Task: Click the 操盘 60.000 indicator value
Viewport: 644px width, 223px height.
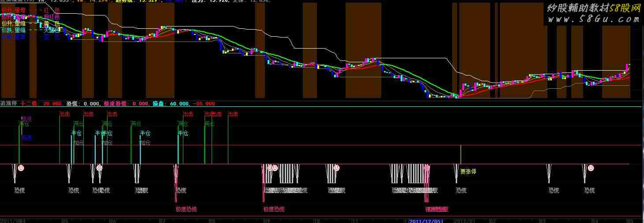Action: pyautogui.click(x=170, y=103)
